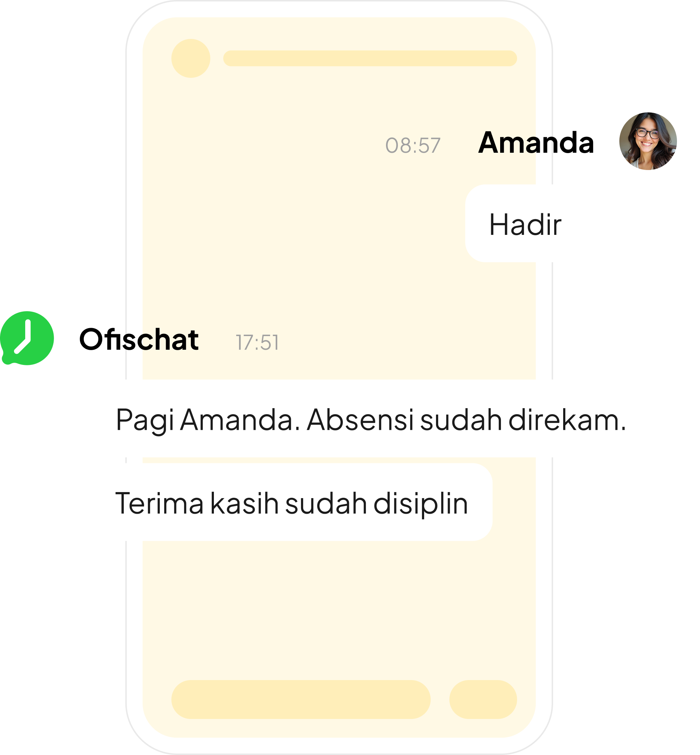Focus the long message input placeholder

301,699
